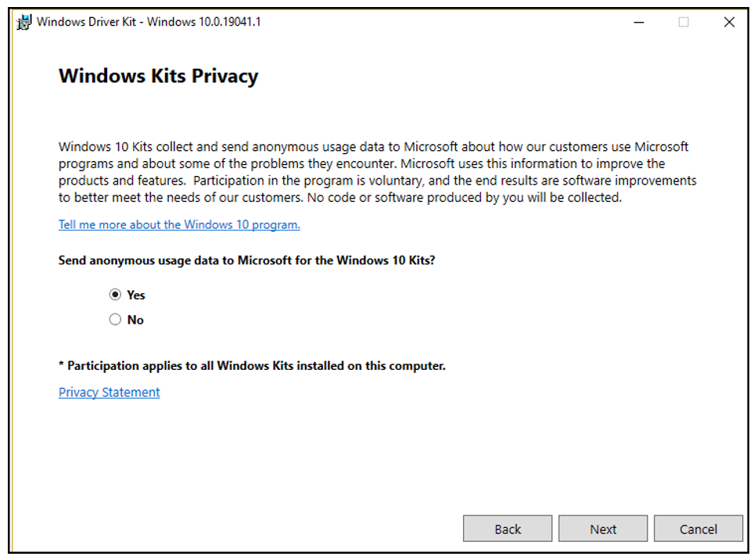The width and height of the screenshot is (754, 560).
Task: Click the sentence "No code or software produced"
Action: click(x=461, y=198)
